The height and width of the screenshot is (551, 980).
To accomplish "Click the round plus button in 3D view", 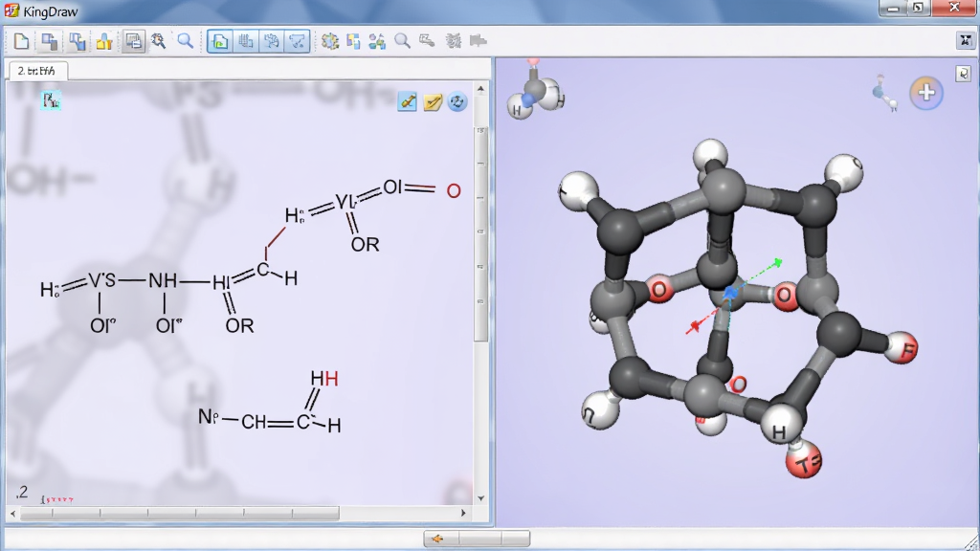I will (x=926, y=93).
